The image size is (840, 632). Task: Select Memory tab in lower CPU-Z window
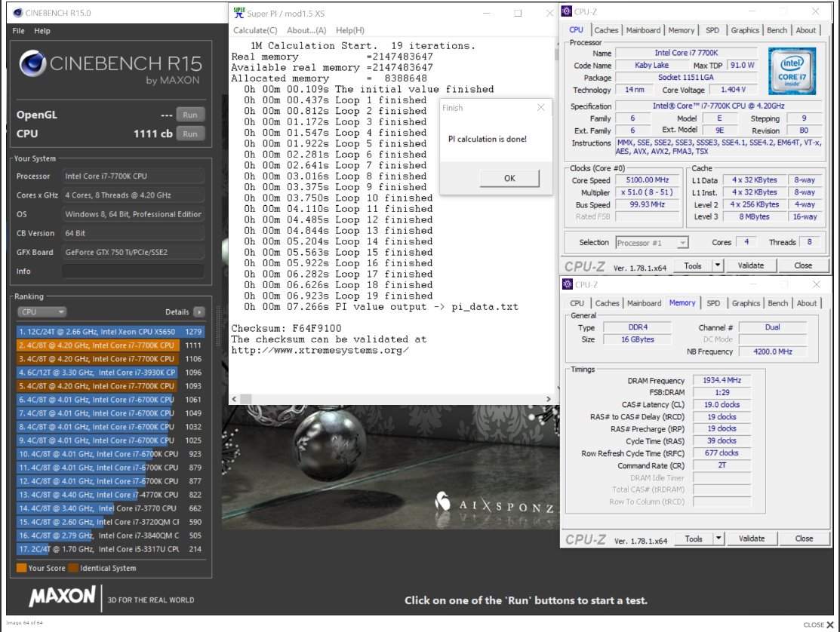click(x=682, y=303)
